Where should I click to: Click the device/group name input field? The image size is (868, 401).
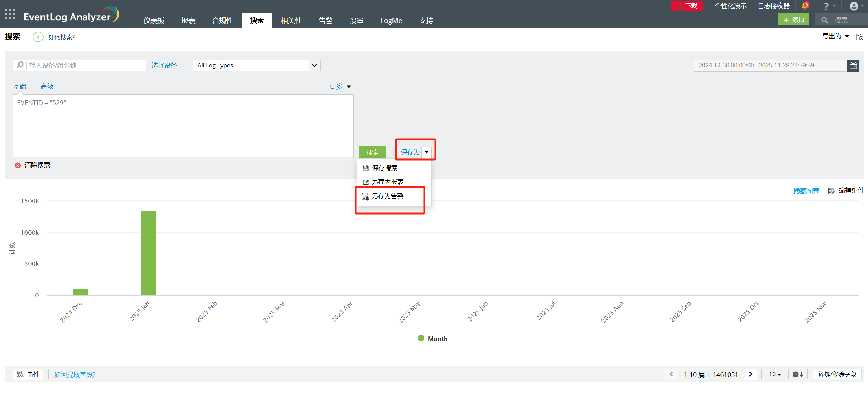85,66
